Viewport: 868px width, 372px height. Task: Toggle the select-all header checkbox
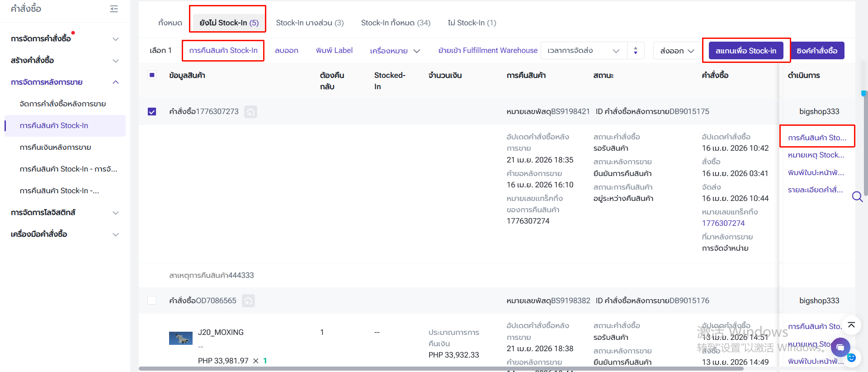pyautogui.click(x=152, y=75)
